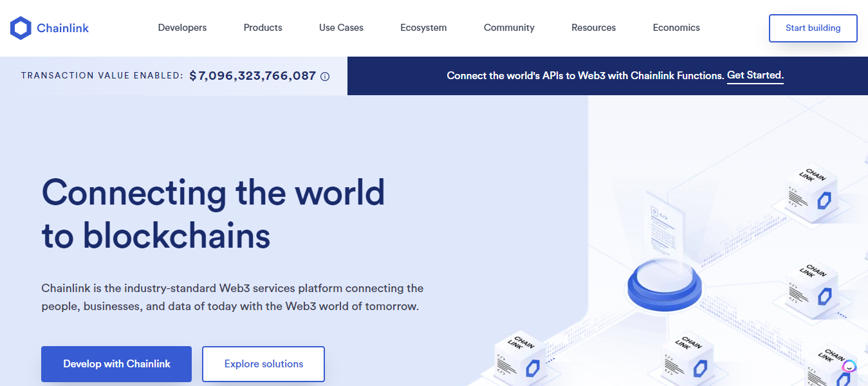Click the $7,096,323,766,087 transaction value
The image size is (868, 386).
click(x=253, y=76)
